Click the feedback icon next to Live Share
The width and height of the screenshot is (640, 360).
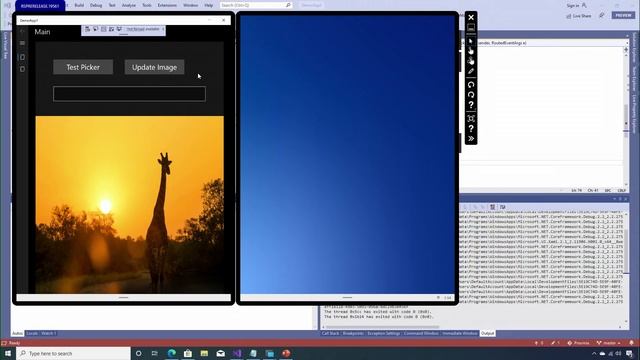602,16
